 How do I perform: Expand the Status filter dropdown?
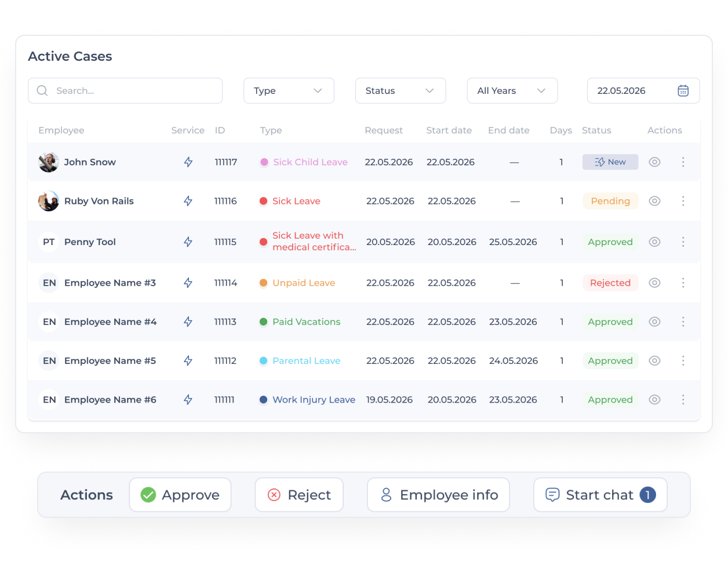(401, 91)
